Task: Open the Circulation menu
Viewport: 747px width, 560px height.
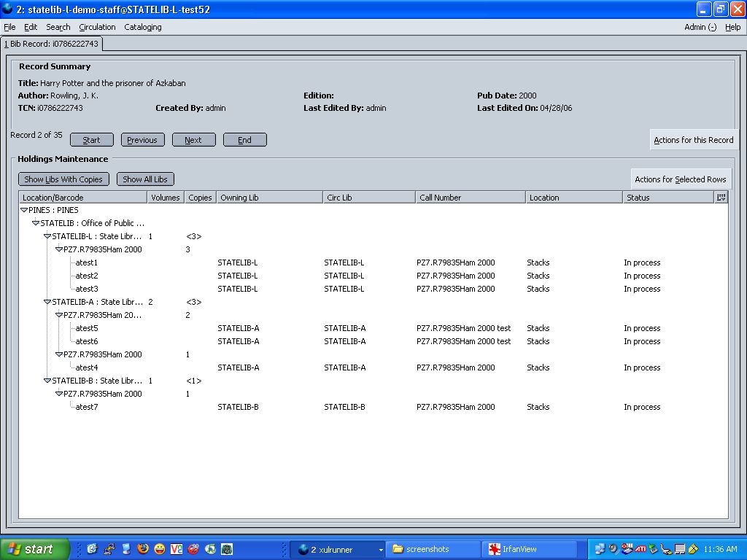Action: click(x=97, y=27)
